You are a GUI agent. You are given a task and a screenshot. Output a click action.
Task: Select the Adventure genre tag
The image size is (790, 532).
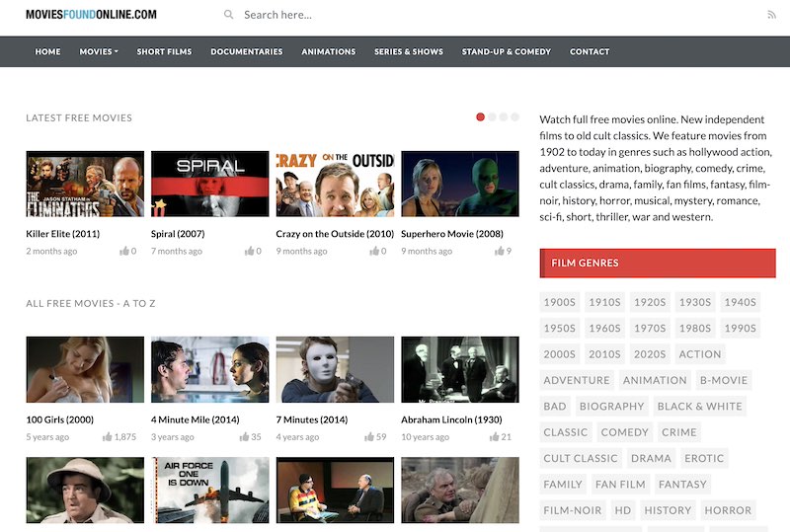(x=577, y=380)
